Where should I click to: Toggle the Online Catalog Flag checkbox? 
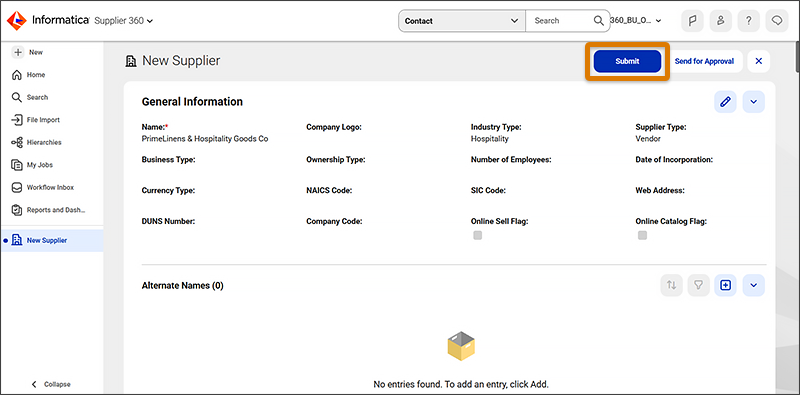642,235
